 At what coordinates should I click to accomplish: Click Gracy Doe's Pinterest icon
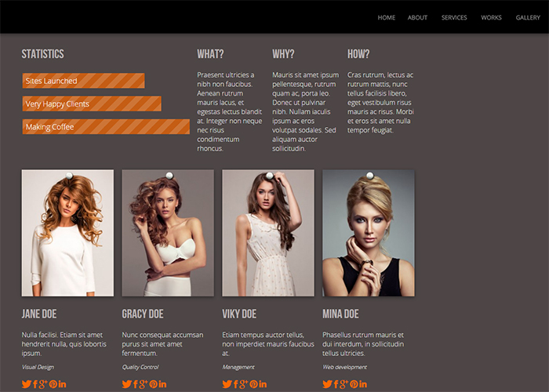153,384
